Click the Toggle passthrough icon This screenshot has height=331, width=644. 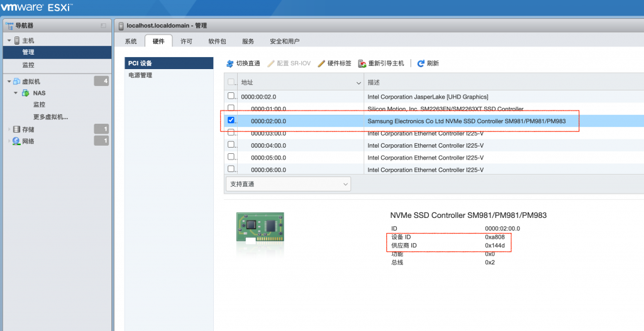230,63
